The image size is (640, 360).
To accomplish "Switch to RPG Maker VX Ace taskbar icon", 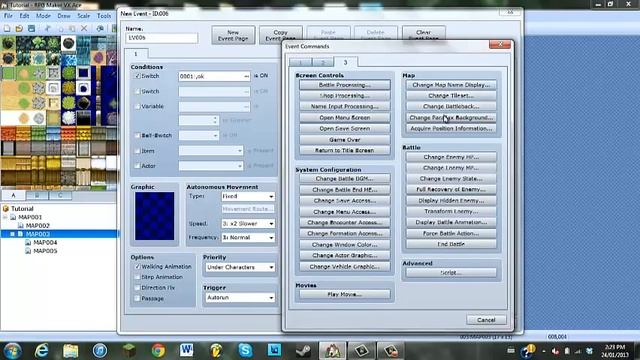I will [x=332, y=350].
